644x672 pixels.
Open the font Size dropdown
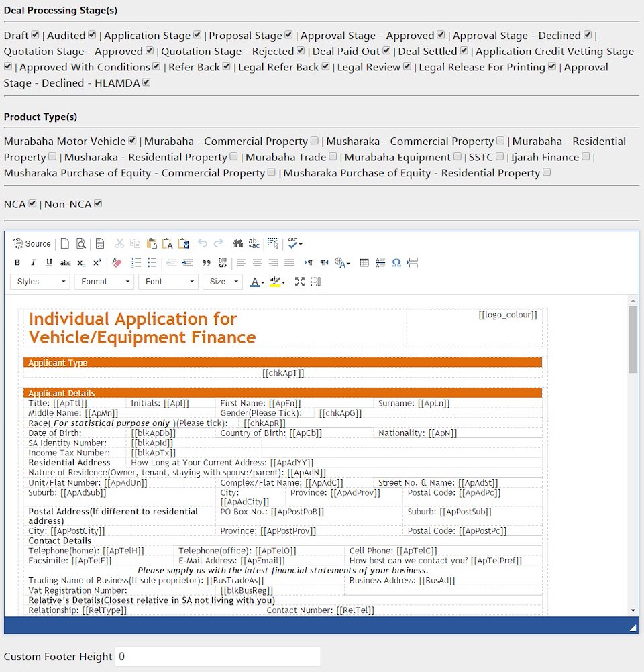223,282
